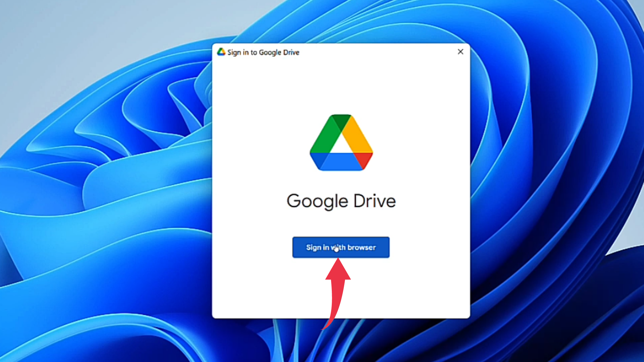
Task: Click the "Google Drive" heading text
Action: pyautogui.click(x=341, y=201)
